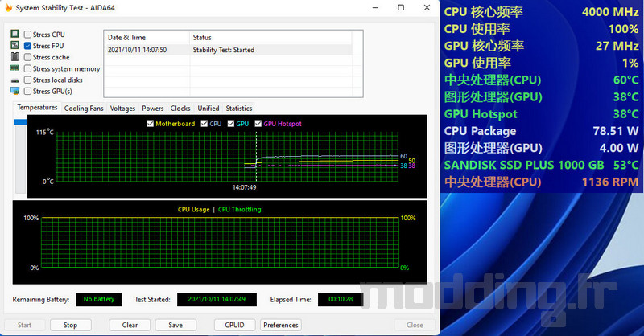Viewport: 644px width, 336px height.
Task: Click the RAM module icon beside Stress system memory
Action: 14,68
